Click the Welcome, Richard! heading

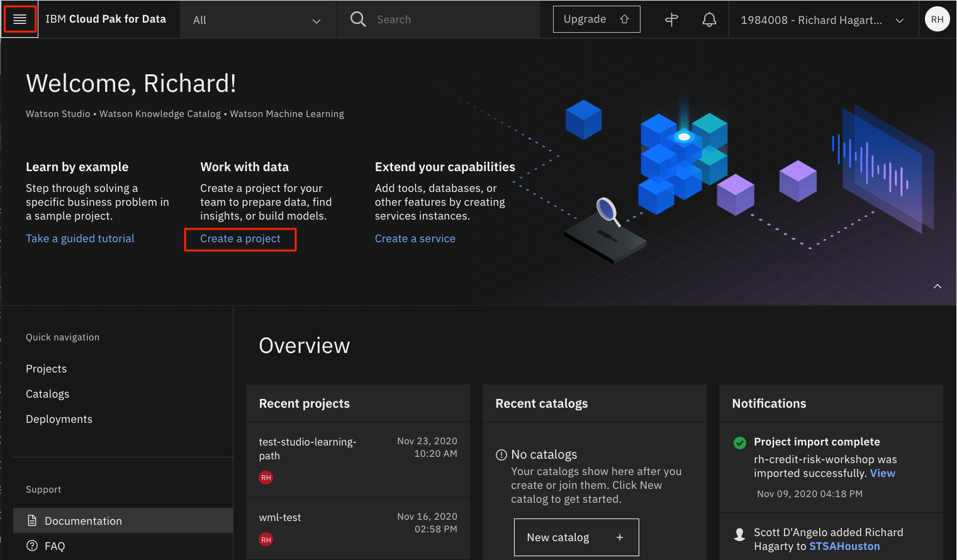pyautogui.click(x=131, y=83)
